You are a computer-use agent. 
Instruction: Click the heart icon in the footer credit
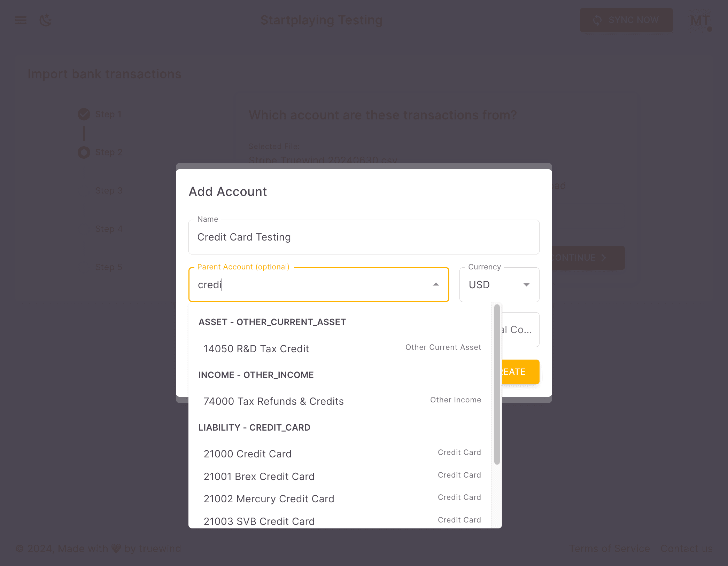[x=116, y=548]
